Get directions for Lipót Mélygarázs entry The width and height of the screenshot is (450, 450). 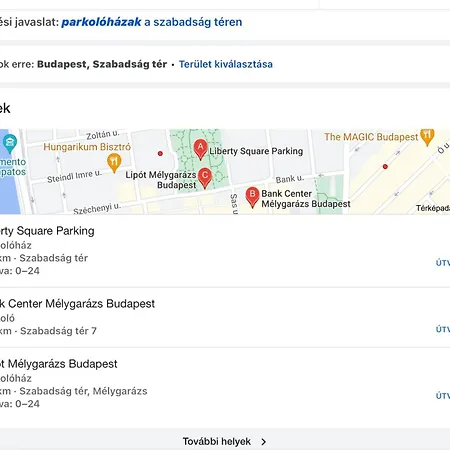(443, 396)
